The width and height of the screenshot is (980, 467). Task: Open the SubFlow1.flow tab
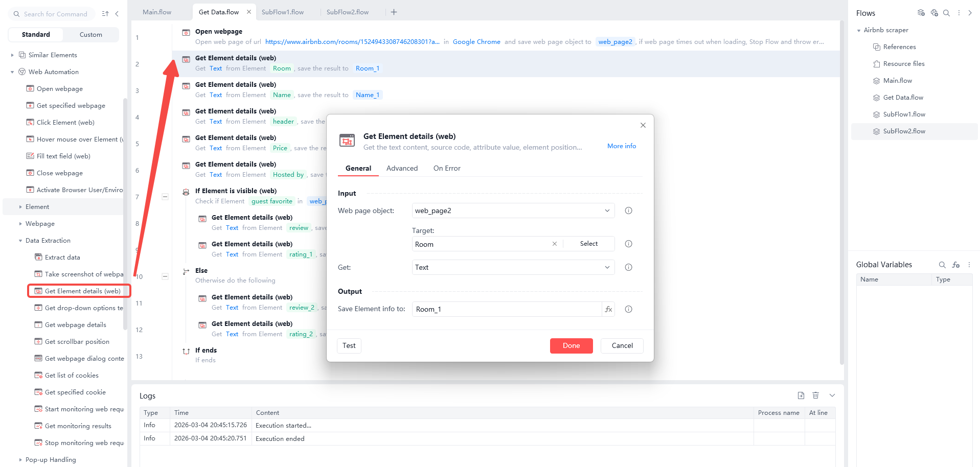pos(282,12)
